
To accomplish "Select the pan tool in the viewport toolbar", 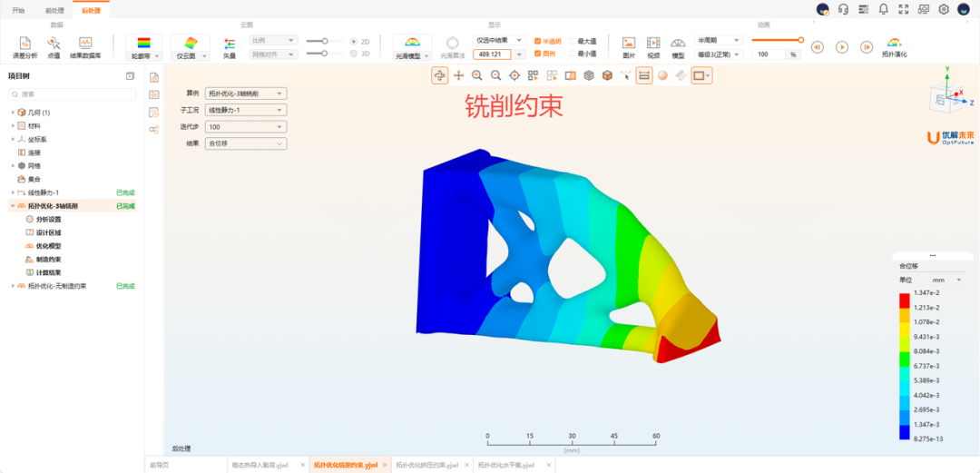I will tap(458, 75).
